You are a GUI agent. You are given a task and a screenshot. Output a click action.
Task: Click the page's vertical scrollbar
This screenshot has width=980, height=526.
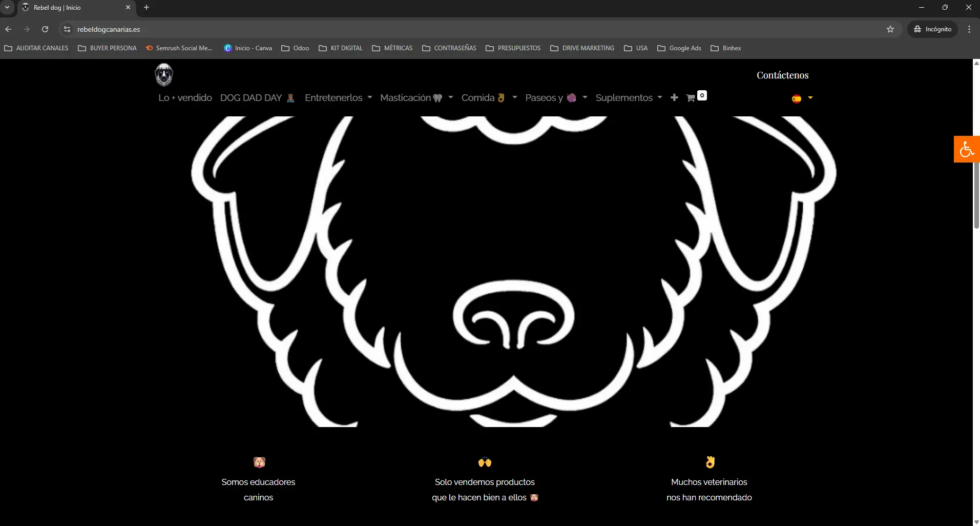pos(976,195)
